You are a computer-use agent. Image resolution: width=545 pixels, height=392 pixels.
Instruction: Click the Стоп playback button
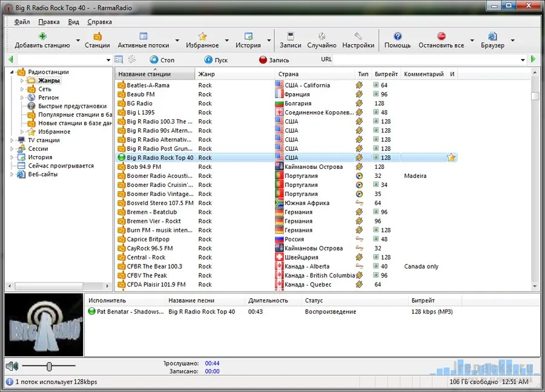pos(162,60)
